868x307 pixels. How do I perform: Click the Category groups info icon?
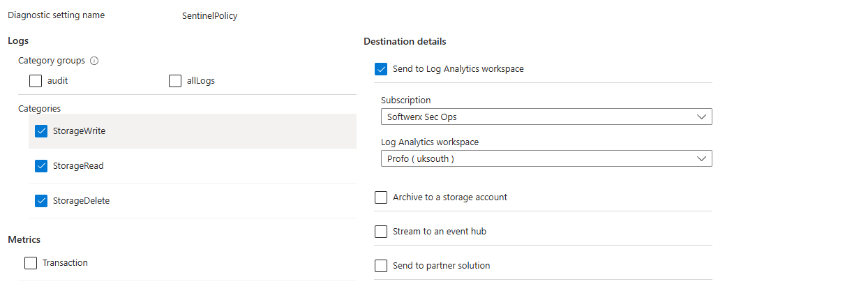tap(94, 61)
